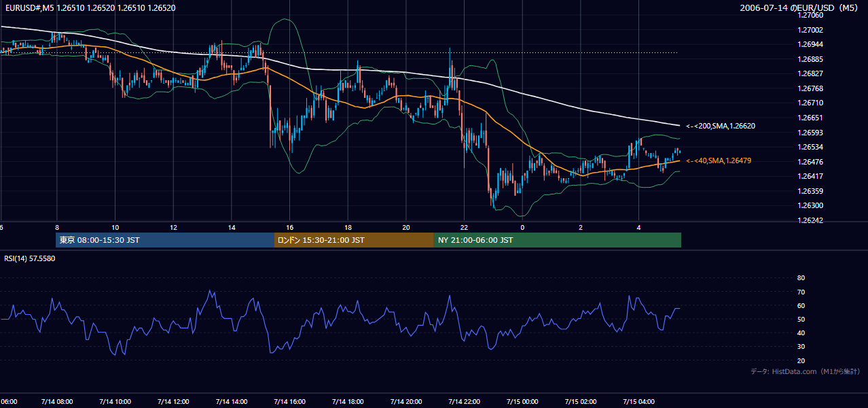868x408 pixels.
Task: Click hour tick 14 below price chart
Action: (231, 227)
